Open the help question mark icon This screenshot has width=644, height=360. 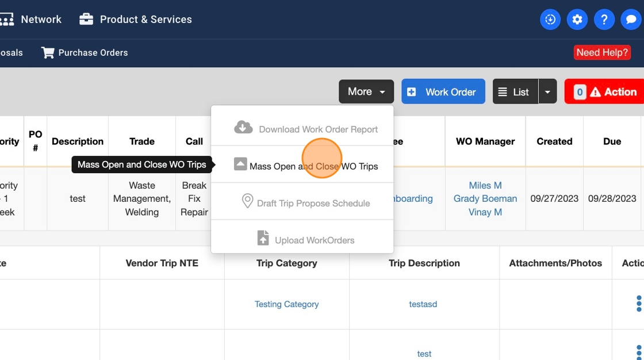604,20
